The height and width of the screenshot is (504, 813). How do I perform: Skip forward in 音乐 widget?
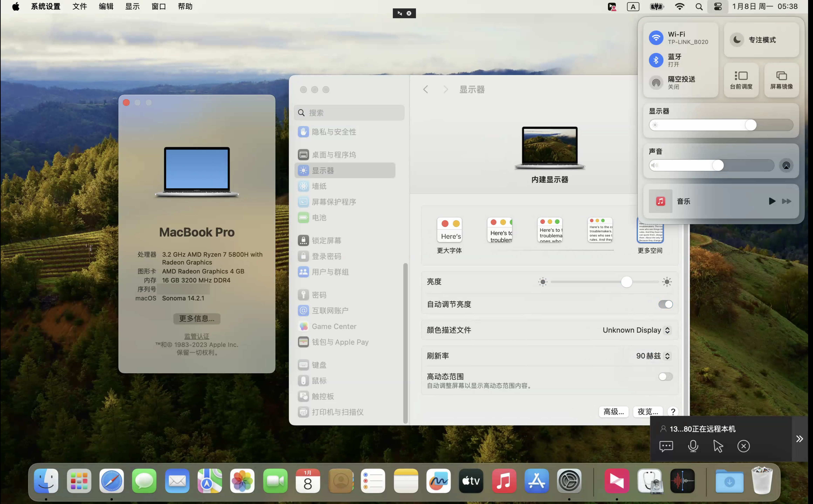coord(787,201)
